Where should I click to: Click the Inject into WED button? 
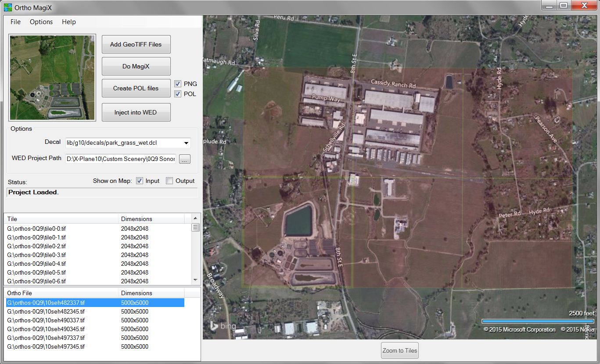136,112
